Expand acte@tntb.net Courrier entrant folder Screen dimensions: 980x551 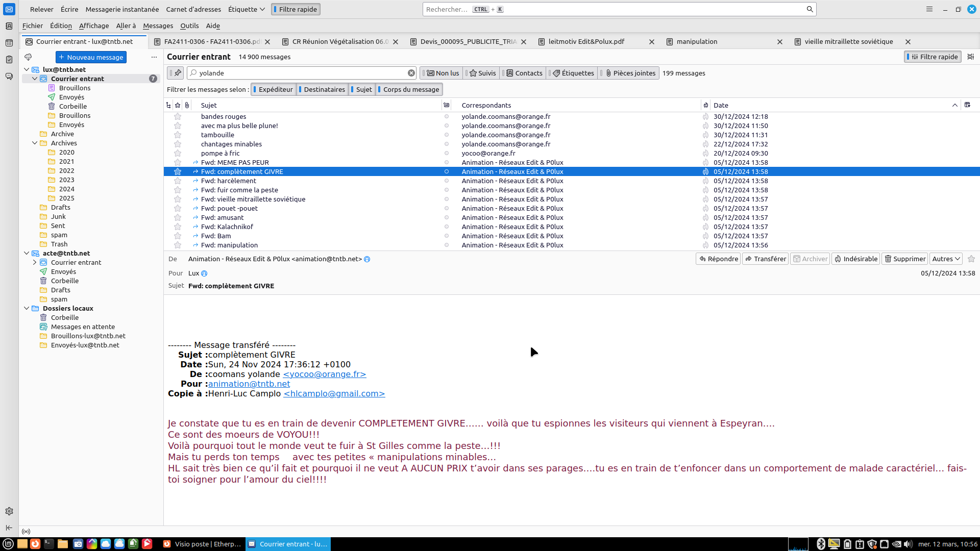tap(35, 262)
